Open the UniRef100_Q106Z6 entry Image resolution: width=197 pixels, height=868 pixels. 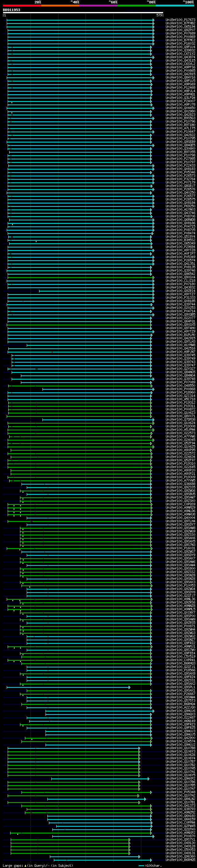point(180,755)
